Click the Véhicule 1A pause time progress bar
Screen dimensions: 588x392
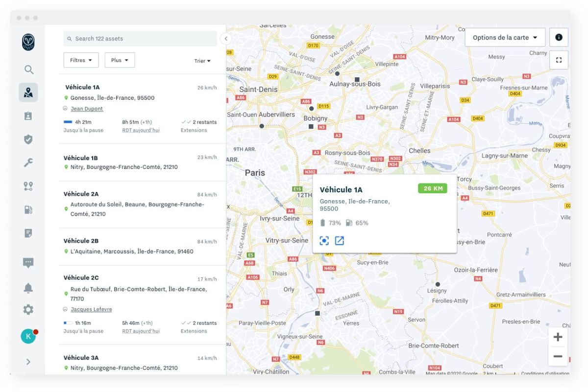[x=68, y=122]
